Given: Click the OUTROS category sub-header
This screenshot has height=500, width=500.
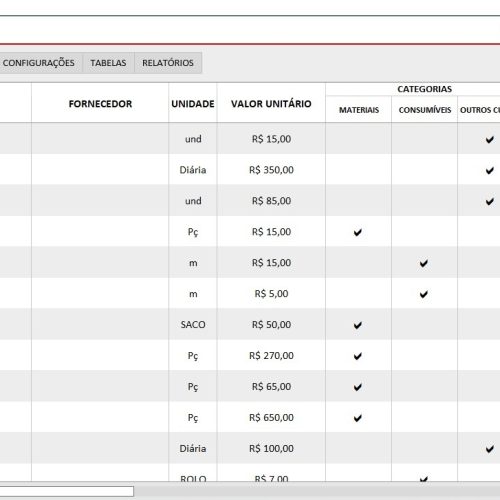Looking at the screenshot, I should (479, 110).
